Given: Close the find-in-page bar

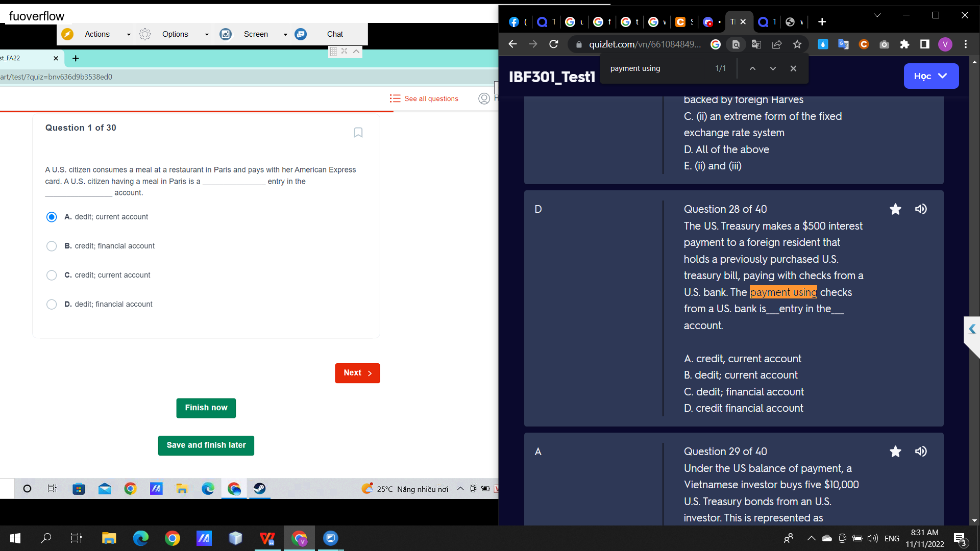Looking at the screenshot, I should pyautogui.click(x=793, y=68).
